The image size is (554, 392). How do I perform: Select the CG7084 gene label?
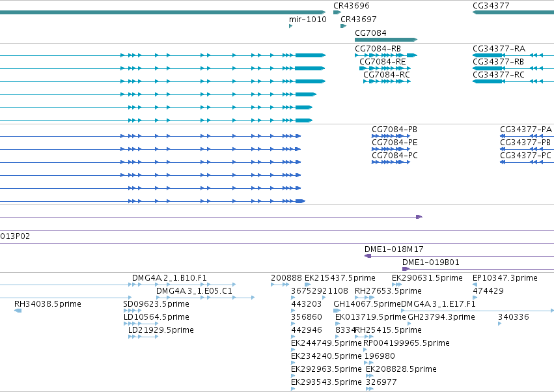point(370,33)
